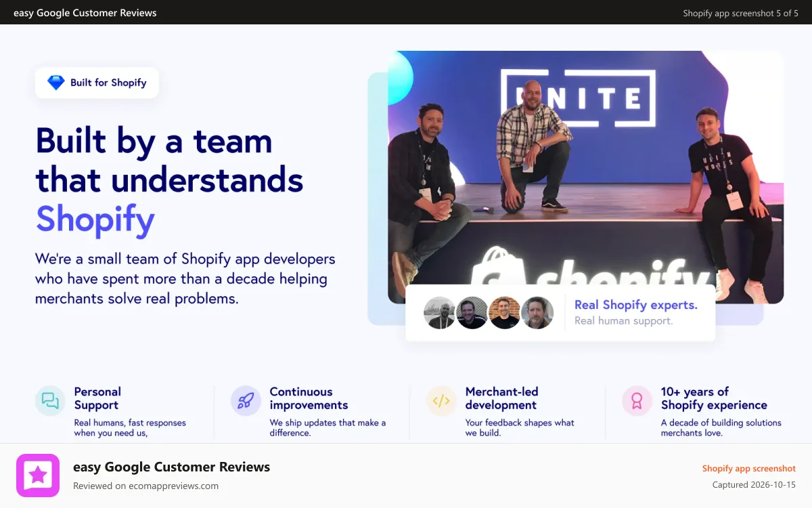
Task: Click the footer 'easy Google Customer Reviews' app name
Action: [x=171, y=467]
